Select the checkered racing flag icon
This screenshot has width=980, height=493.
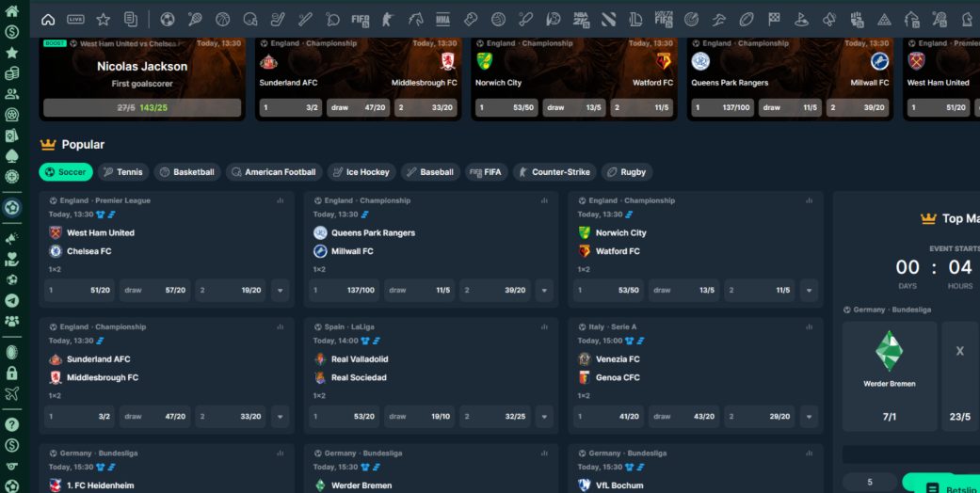[x=774, y=20]
